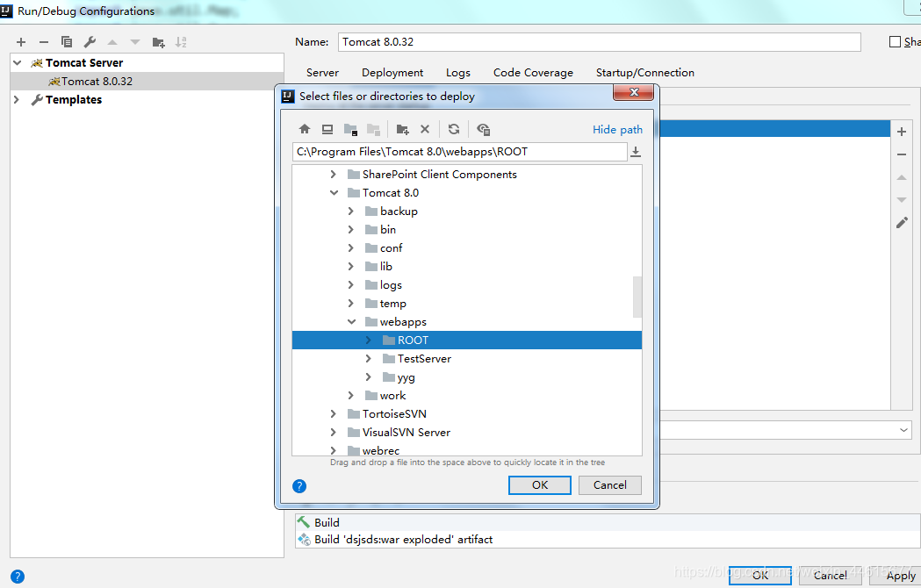Image resolution: width=921 pixels, height=588 pixels.
Task: Refresh the file chooser tree
Action: (x=453, y=129)
